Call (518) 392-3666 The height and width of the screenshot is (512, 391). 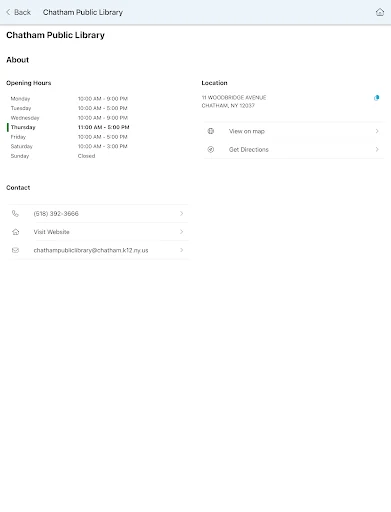pos(98,213)
